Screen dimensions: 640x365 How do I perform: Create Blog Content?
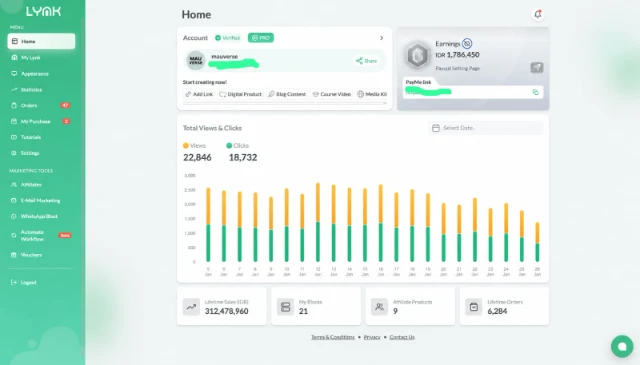pos(287,94)
